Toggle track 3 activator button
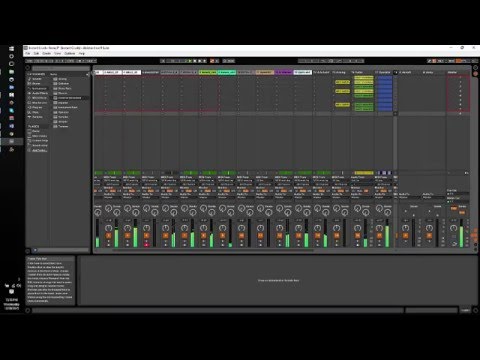This screenshot has height=360, width=480. [x=128, y=236]
